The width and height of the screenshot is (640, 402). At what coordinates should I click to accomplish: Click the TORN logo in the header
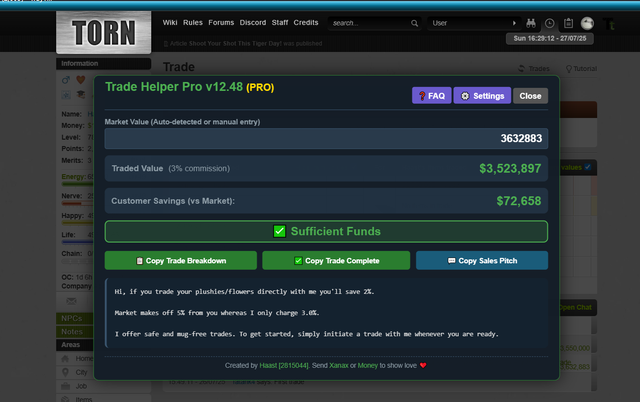[x=104, y=32]
